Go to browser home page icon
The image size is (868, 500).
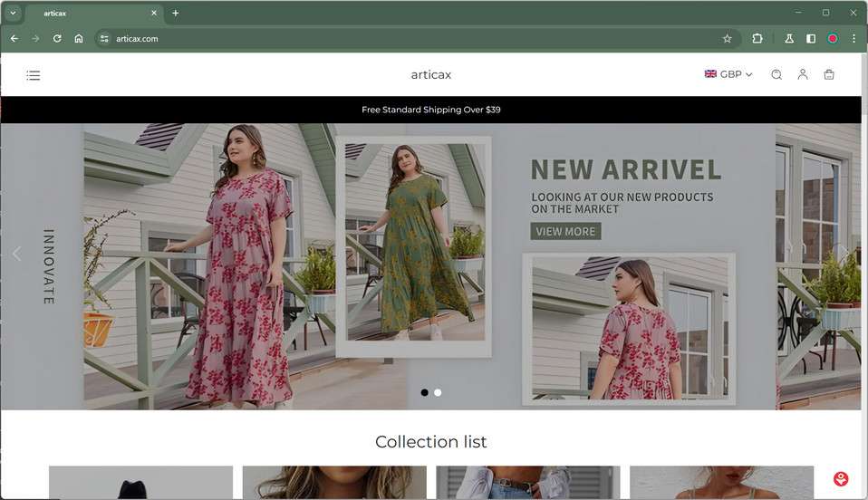click(x=79, y=39)
